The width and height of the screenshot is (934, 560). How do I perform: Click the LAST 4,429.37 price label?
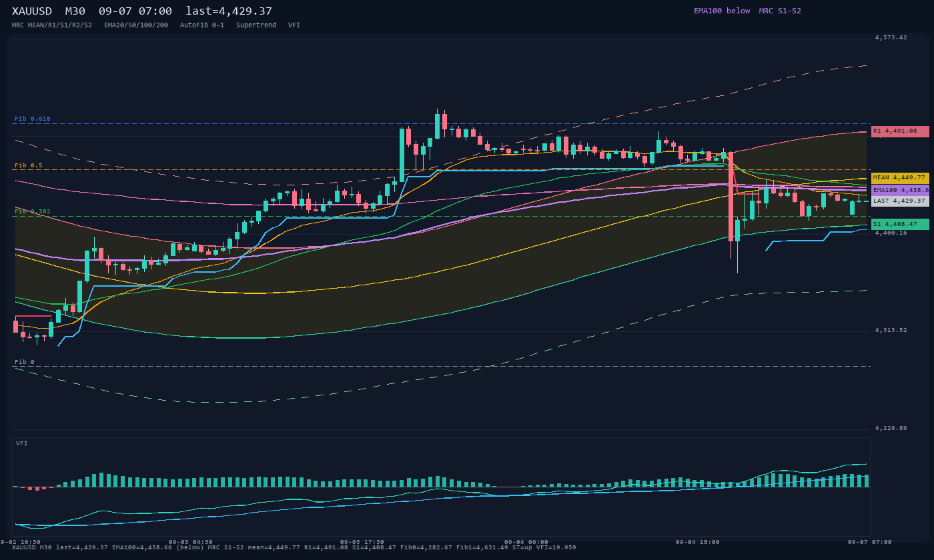[900, 201]
